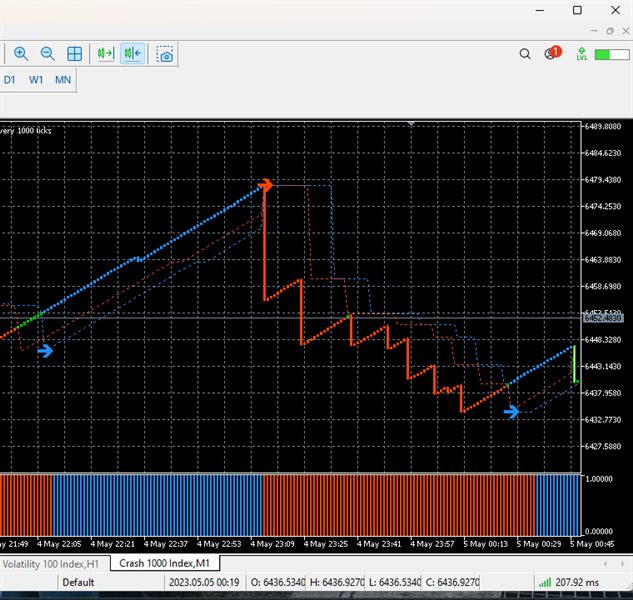This screenshot has height=600, width=633.
Task: Click the 6489.8080 price scale label
Action: (603, 126)
